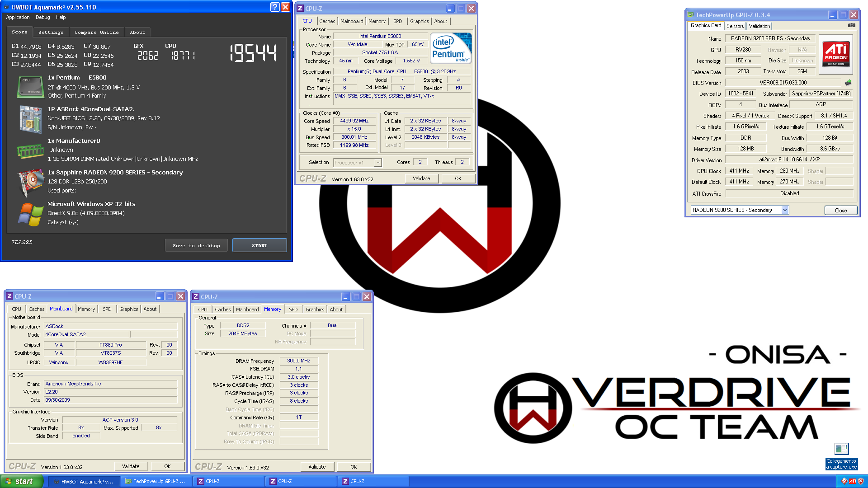Click the Name field showing Intel Pentium E5800

(x=380, y=36)
